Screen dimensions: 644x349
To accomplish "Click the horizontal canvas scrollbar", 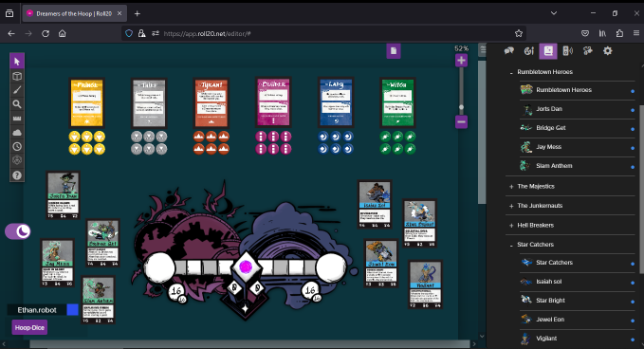I will [x=249, y=344].
